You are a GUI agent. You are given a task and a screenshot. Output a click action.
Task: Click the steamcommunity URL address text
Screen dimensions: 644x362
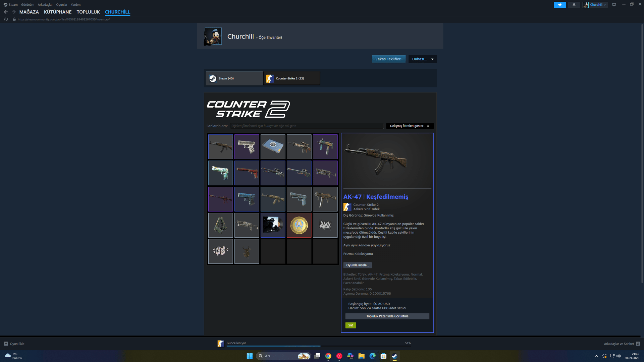click(x=64, y=19)
